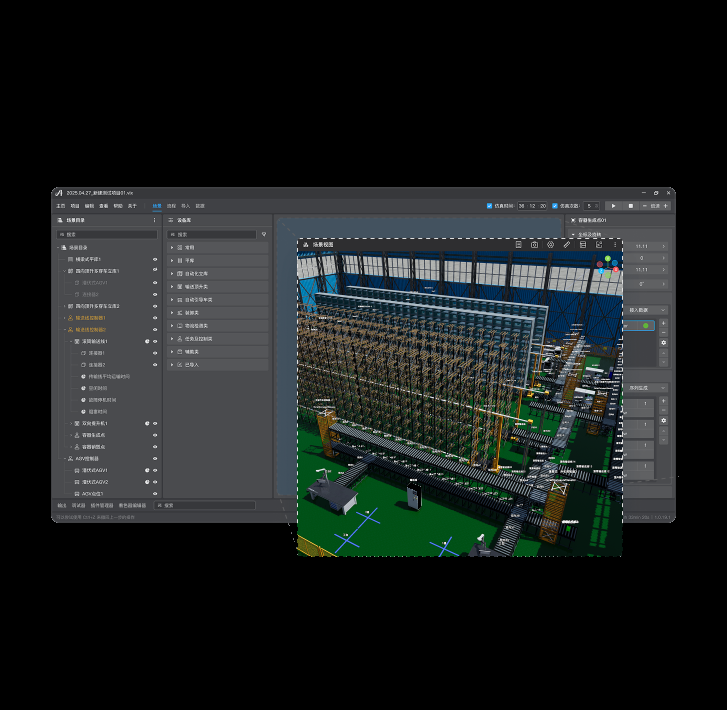This screenshot has height=710, width=727.
Task: Open the scene directory panel kebab menu
Action: point(154,220)
